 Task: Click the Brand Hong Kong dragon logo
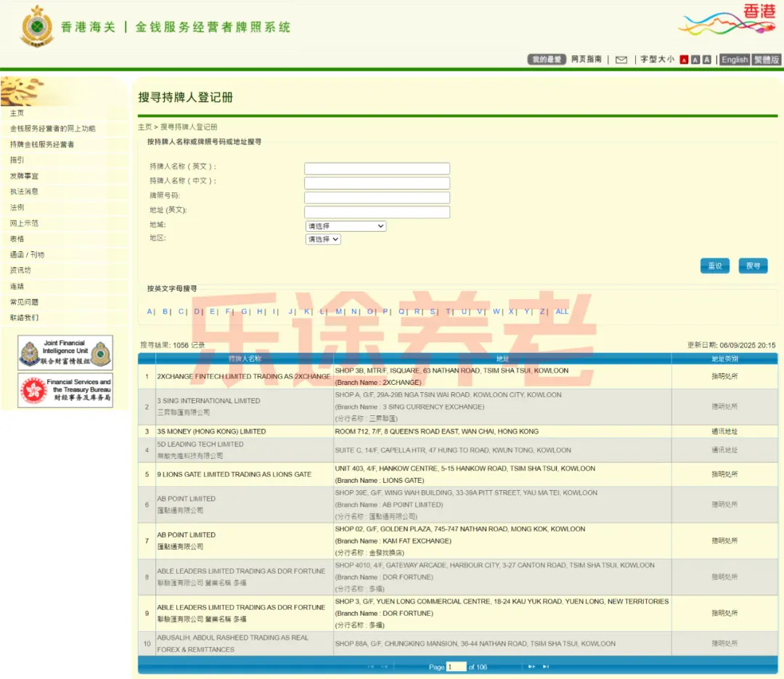pyautogui.click(x=728, y=20)
